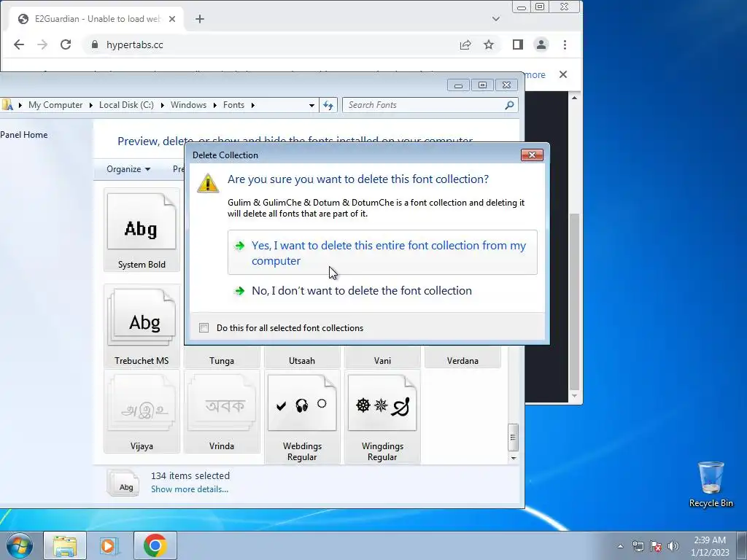Screen dimensions: 747x560
Task: Click the Vani font label
Action: click(x=382, y=360)
